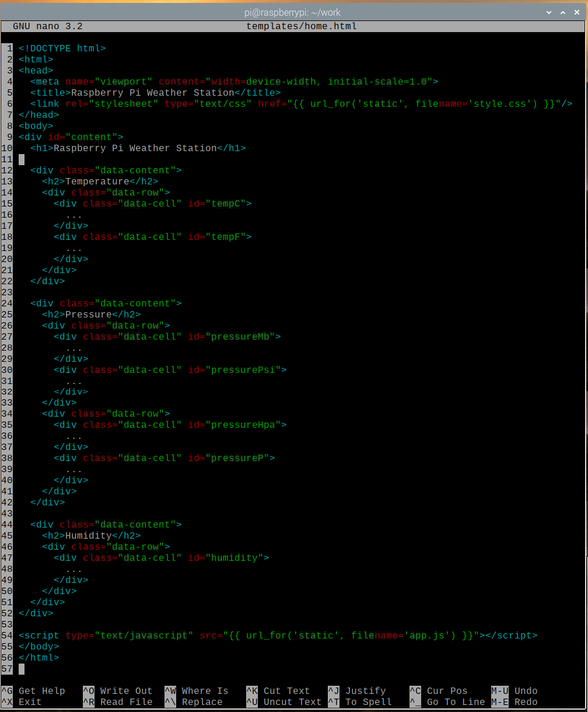Screen dimensions: 588x712
Task: Click the ^J Justify shortcut
Action: click(x=357, y=691)
